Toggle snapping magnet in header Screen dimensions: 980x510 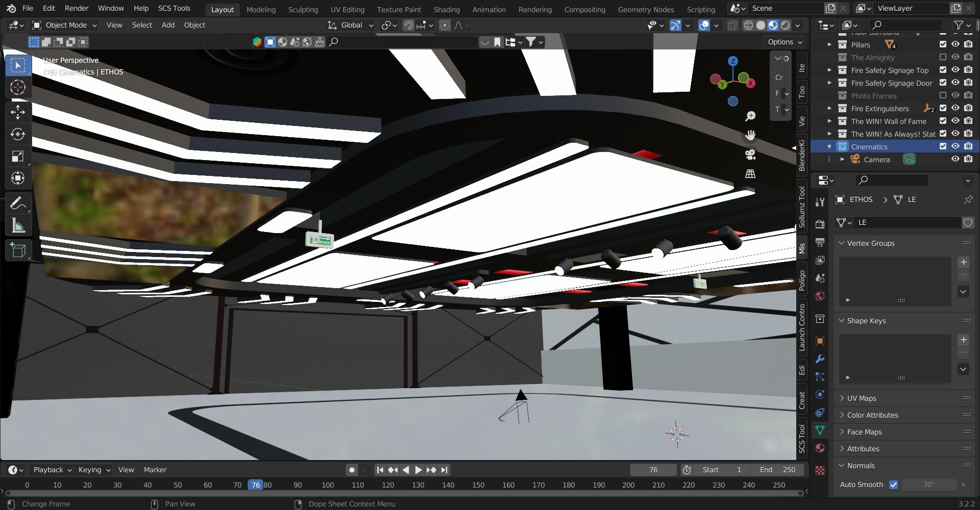[408, 25]
